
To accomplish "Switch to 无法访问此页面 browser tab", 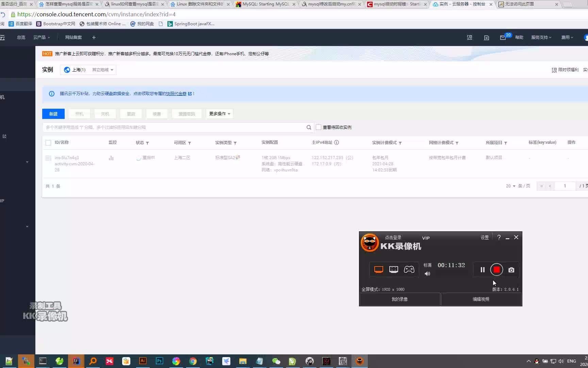I will (x=527, y=4).
